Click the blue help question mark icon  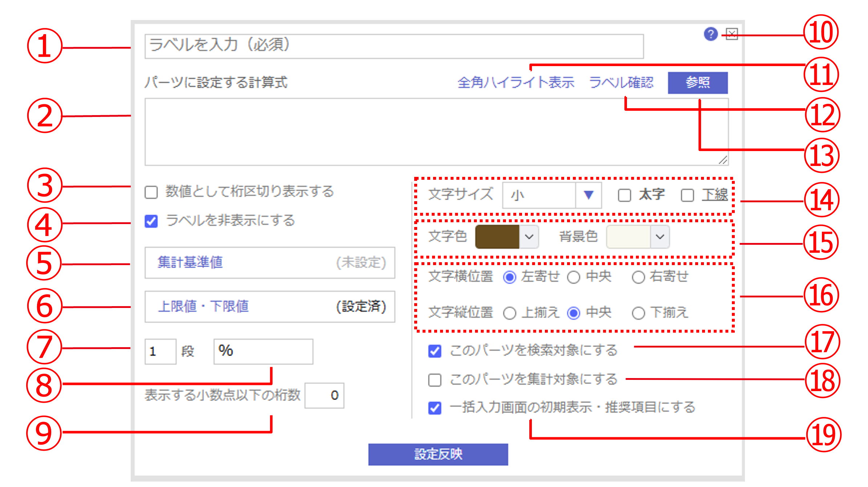click(710, 34)
